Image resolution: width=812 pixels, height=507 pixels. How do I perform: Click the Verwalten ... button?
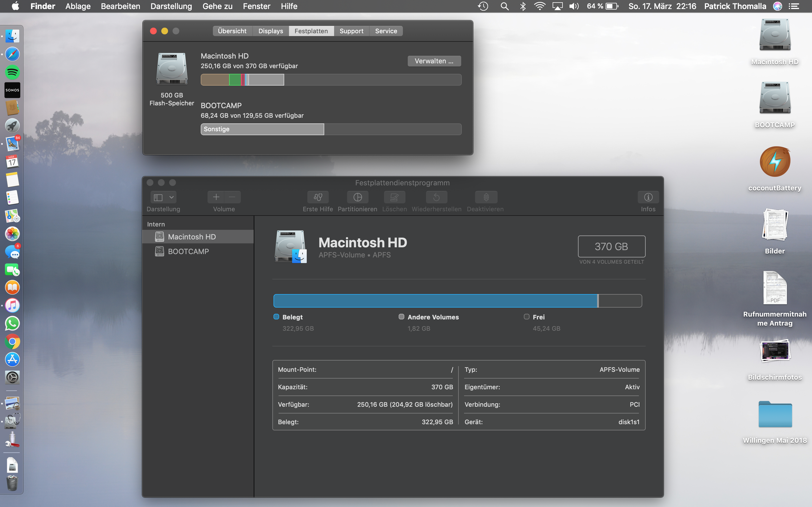(434, 61)
